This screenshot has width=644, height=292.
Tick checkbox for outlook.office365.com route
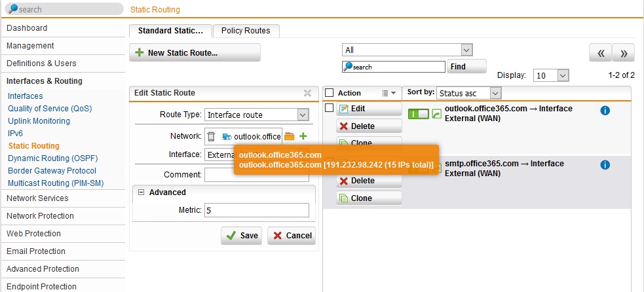coord(329,108)
